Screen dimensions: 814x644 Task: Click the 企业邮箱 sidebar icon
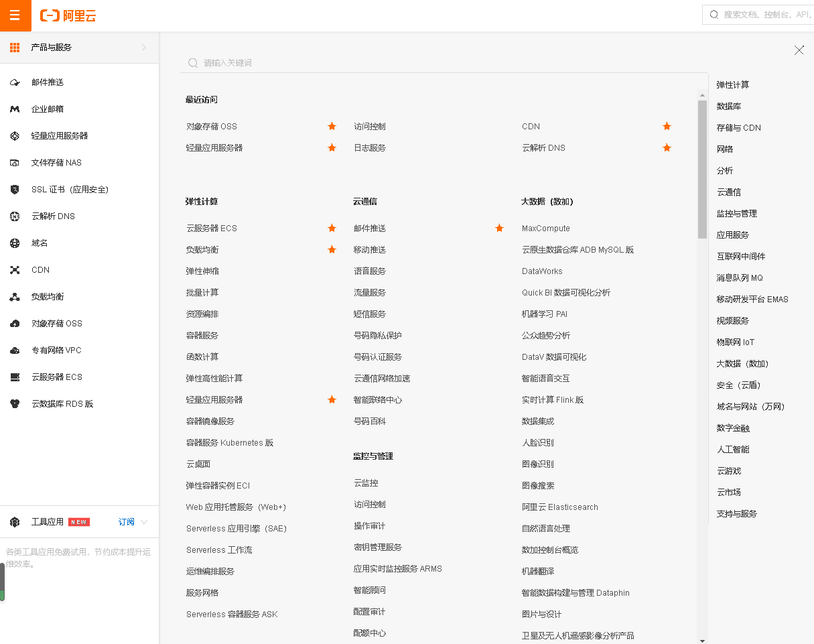[x=15, y=109]
